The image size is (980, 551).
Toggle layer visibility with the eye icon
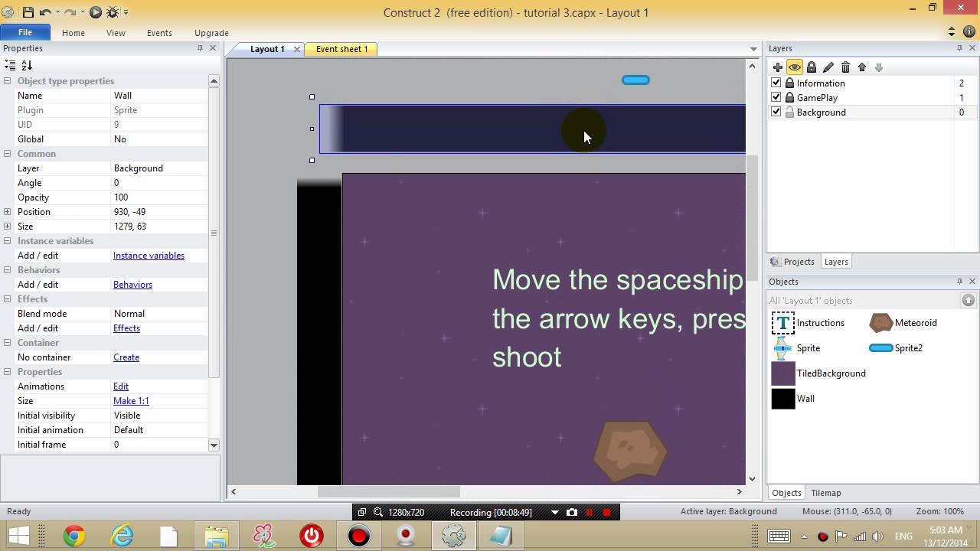tap(795, 67)
